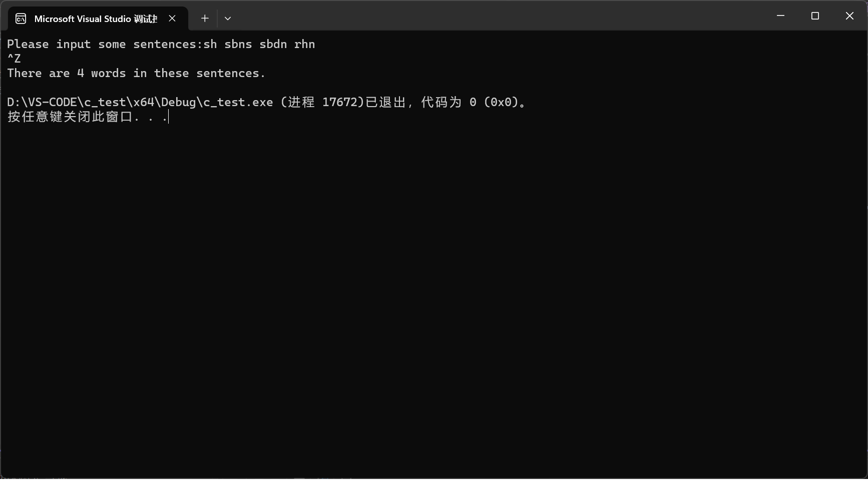Click the blinking cursor in the terminal
This screenshot has height=487, width=868.
click(x=168, y=117)
